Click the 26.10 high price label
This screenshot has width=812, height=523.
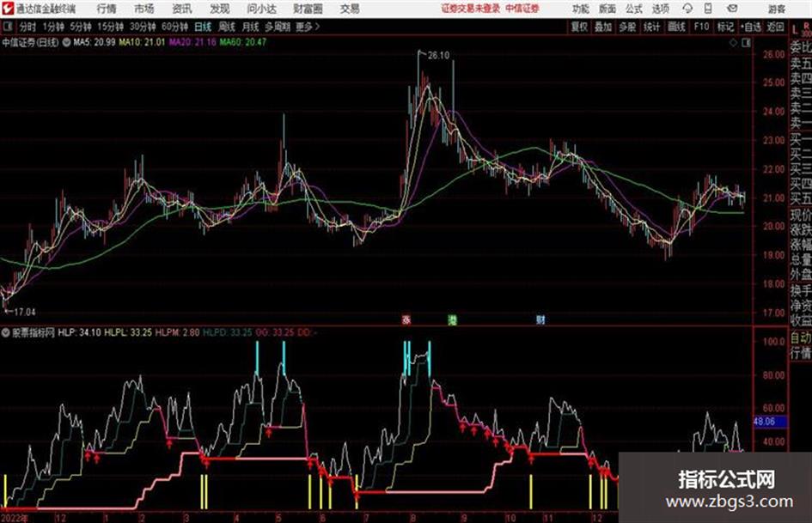(x=438, y=56)
